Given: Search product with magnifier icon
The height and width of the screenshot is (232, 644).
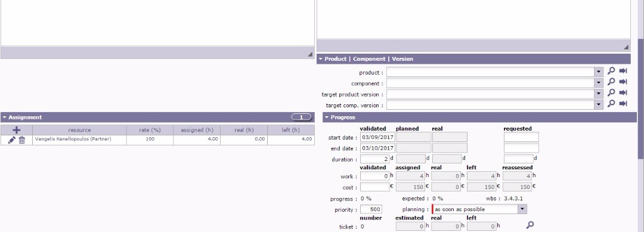Looking at the screenshot, I should [x=611, y=70].
